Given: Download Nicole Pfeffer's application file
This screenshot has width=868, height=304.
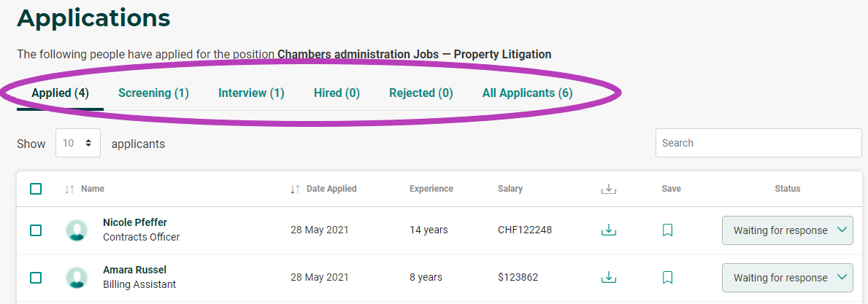Looking at the screenshot, I should pyautogui.click(x=608, y=230).
